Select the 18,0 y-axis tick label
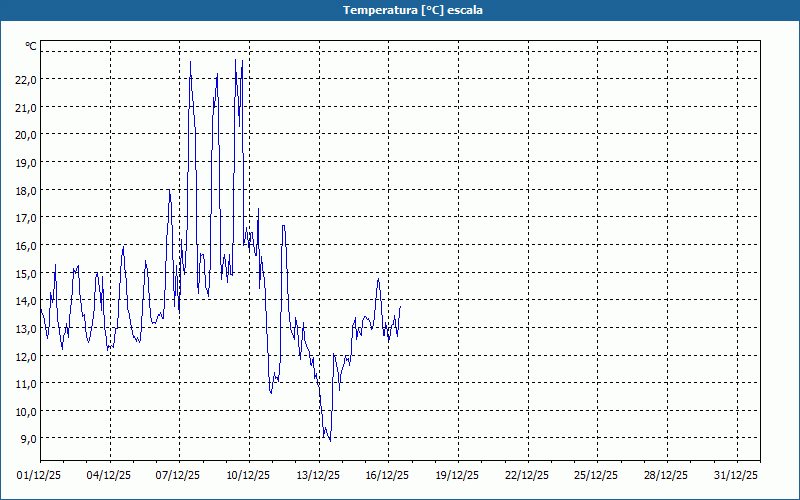The height and width of the screenshot is (500, 800). click(x=26, y=190)
